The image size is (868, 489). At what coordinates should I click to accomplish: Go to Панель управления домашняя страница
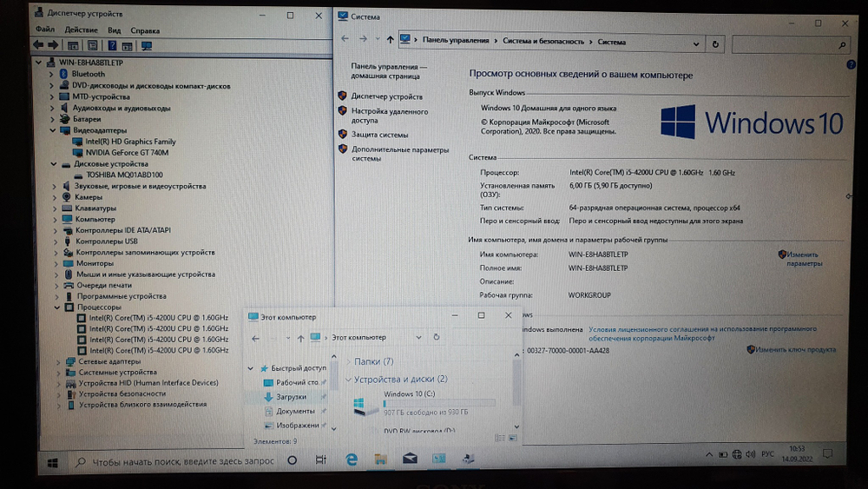coord(389,71)
